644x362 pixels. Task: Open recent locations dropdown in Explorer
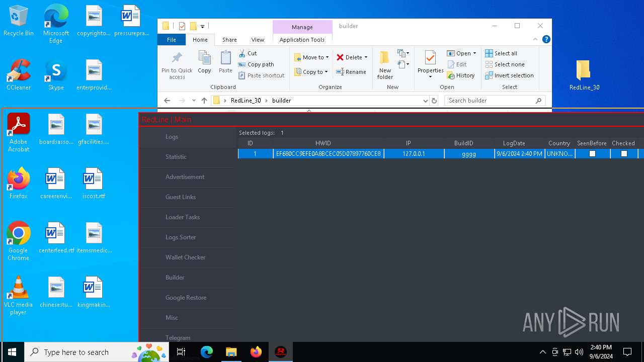(194, 101)
